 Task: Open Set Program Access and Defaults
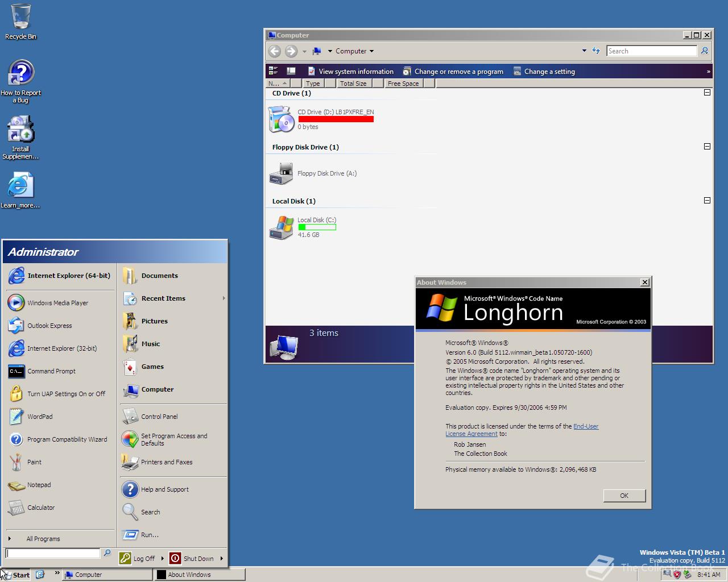173,439
